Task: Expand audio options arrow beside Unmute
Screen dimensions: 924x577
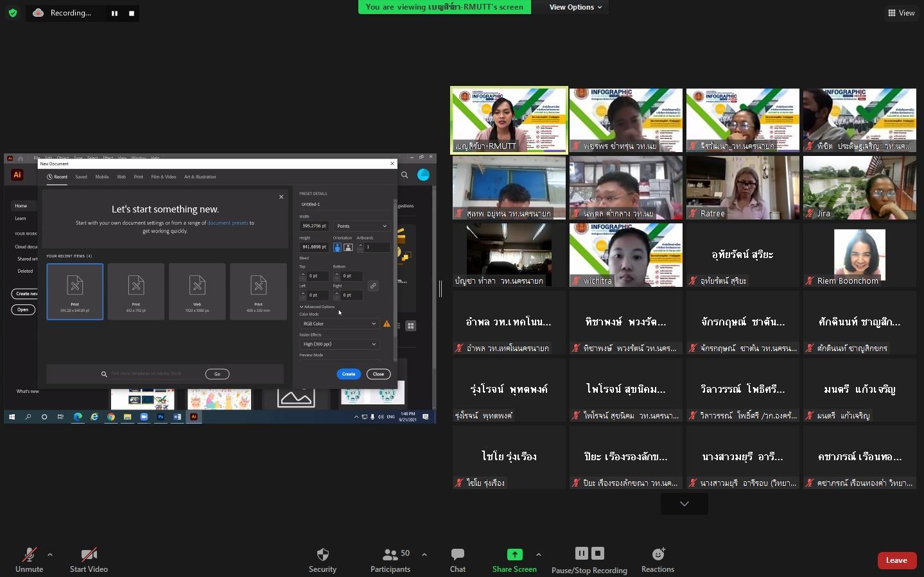Action: (x=50, y=555)
